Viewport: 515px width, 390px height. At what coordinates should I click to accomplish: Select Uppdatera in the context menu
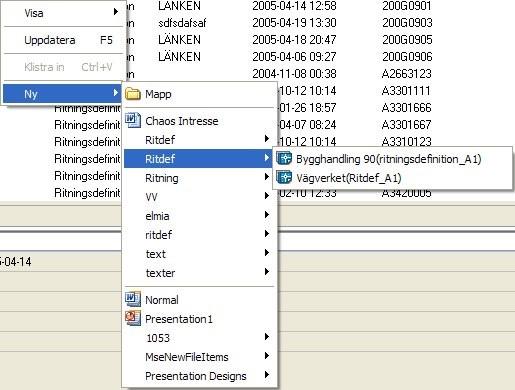(63, 40)
